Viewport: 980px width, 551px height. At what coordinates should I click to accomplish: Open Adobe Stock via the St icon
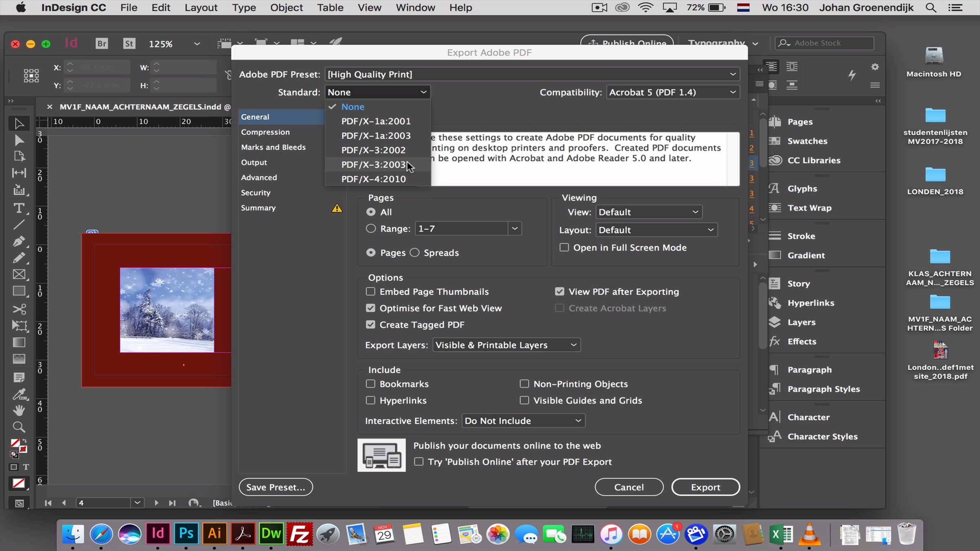(x=129, y=43)
